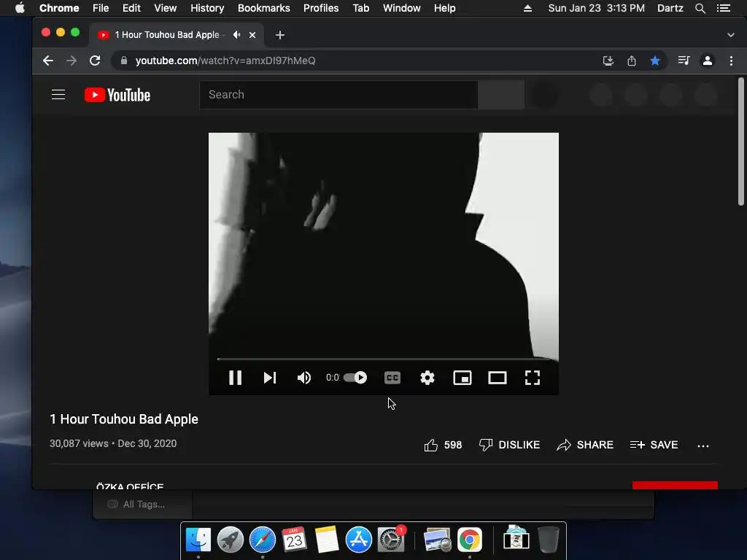
Task: Toggle closed captions CC button
Action: 392,378
